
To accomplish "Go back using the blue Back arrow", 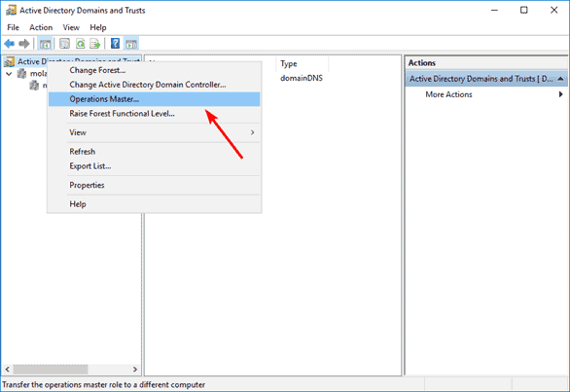I will (x=10, y=44).
